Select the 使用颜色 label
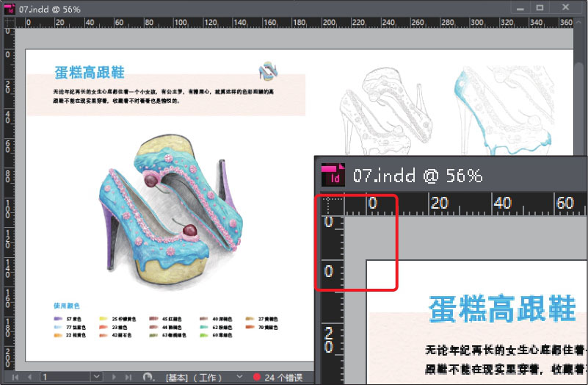This screenshot has height=385, width=588. [66, 306]
